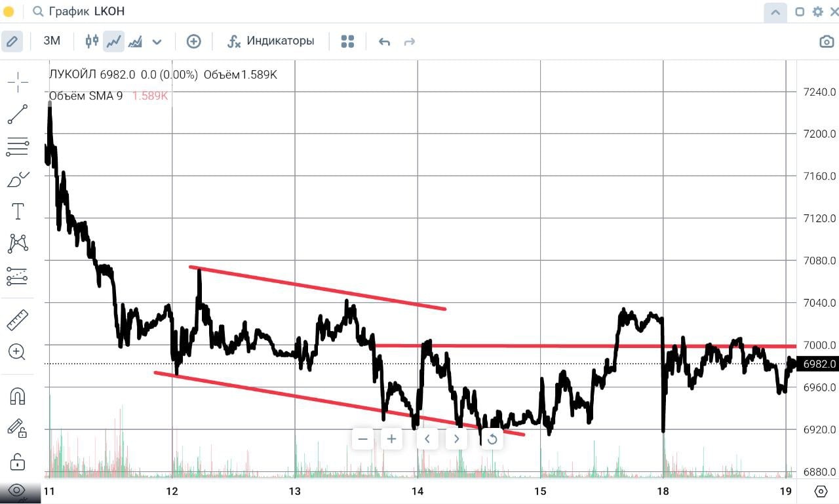Take a chart snapshot with camera icon

pyautogui.click(x=827, y=41)
